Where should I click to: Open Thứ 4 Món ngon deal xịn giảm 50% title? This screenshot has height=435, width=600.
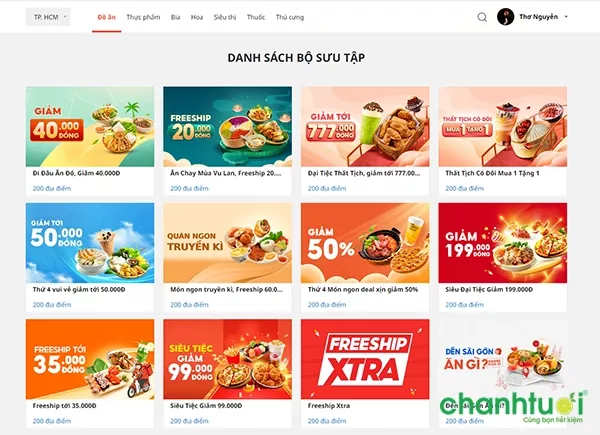[363, 290]
